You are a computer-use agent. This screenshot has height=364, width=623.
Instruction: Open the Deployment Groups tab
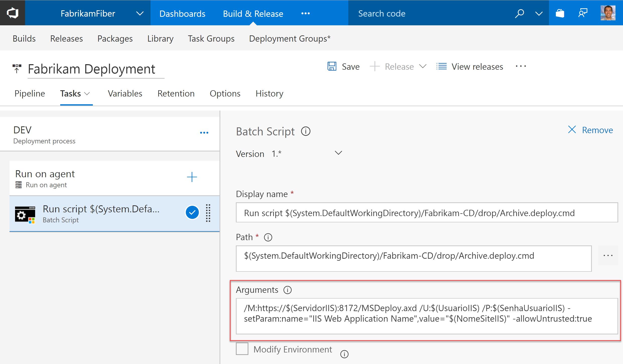(290, 39)
